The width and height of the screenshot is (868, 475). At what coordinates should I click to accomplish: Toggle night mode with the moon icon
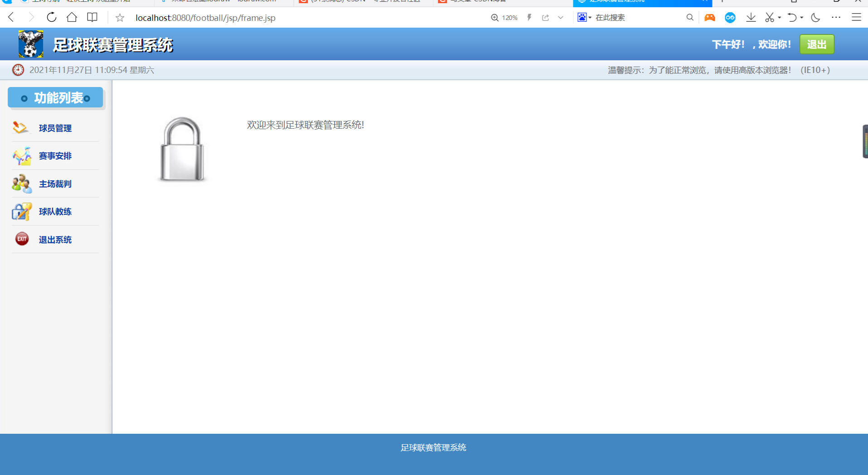coord(815,17)
